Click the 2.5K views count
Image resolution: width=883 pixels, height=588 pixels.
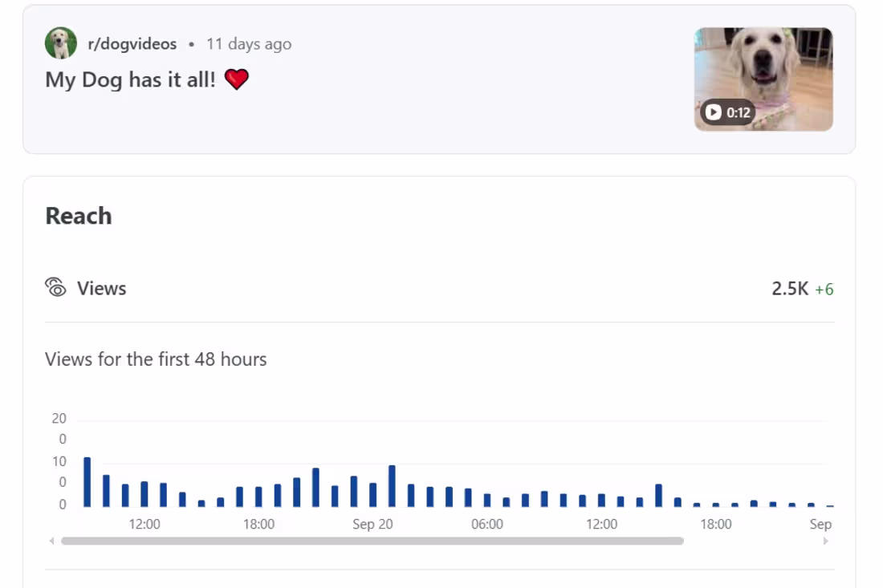click(x=790, y=289)
